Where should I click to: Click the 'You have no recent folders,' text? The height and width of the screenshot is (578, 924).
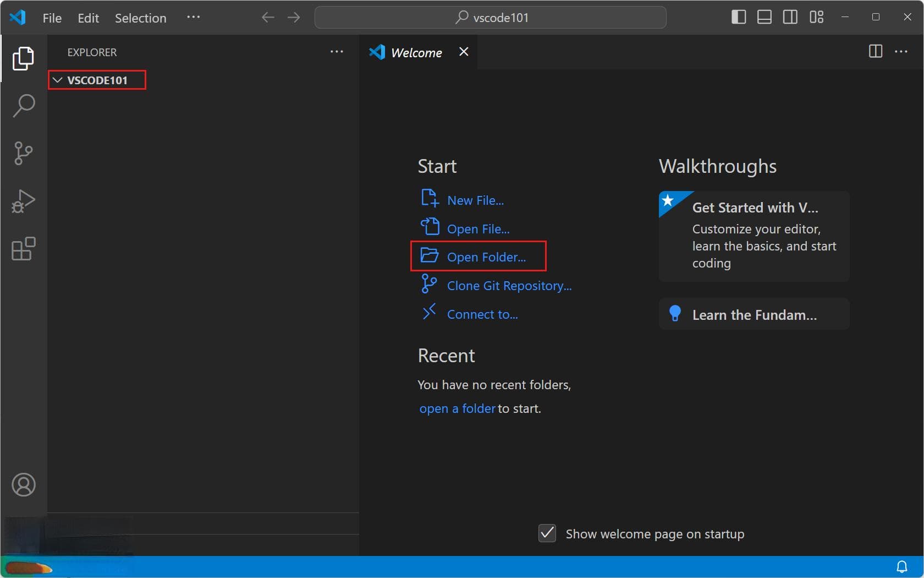pyautogui.click(x=494, y=385)
